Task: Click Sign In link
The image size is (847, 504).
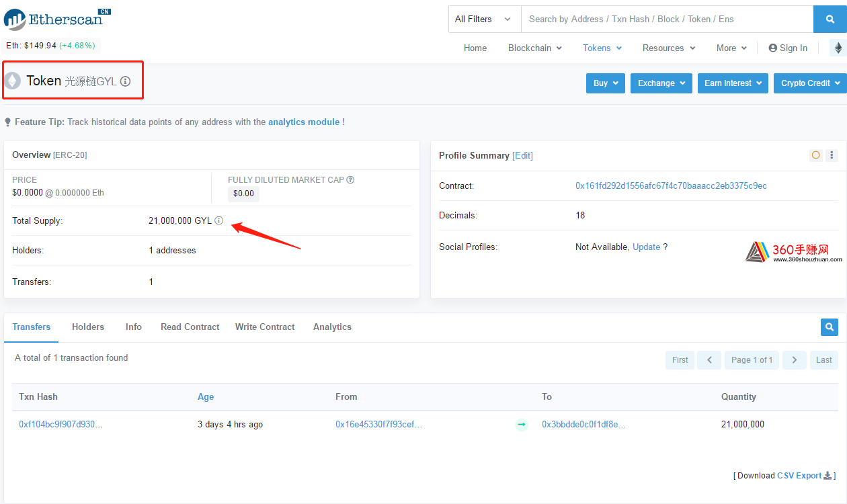Action: (788, 48)
